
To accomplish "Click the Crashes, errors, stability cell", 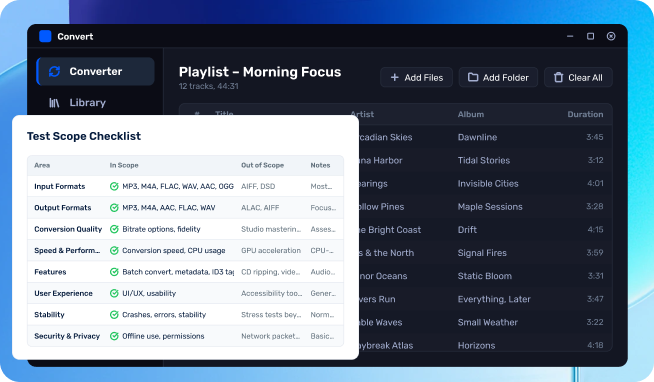I will tap(164, 314).
